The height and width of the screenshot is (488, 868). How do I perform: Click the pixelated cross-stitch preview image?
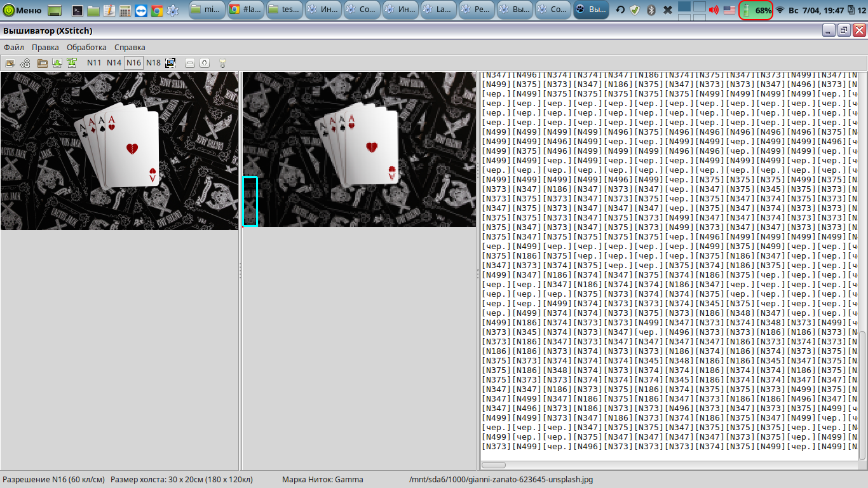coord(360,149)
